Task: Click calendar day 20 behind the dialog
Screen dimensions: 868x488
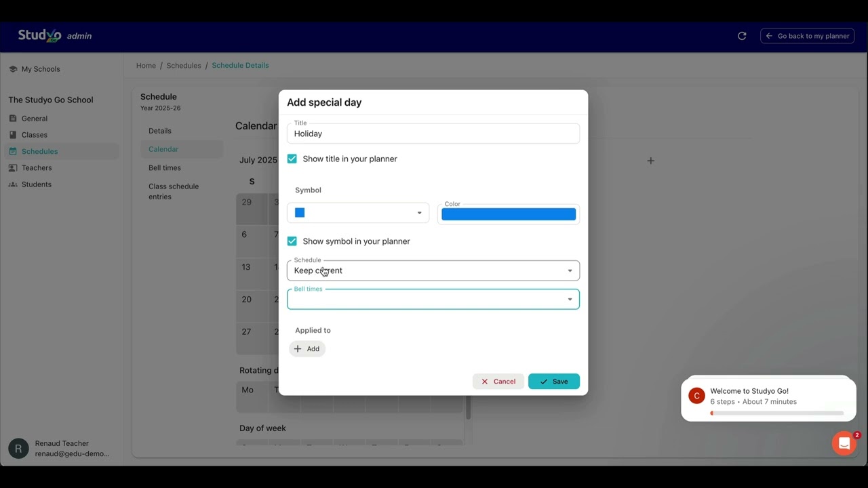Action: 252,306
